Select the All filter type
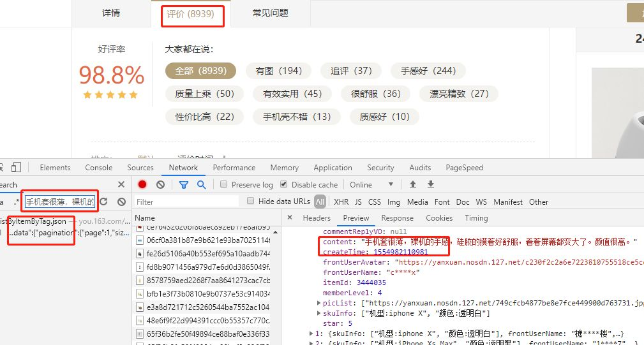This screenshot has height=345, width=644. click(320, 202)
